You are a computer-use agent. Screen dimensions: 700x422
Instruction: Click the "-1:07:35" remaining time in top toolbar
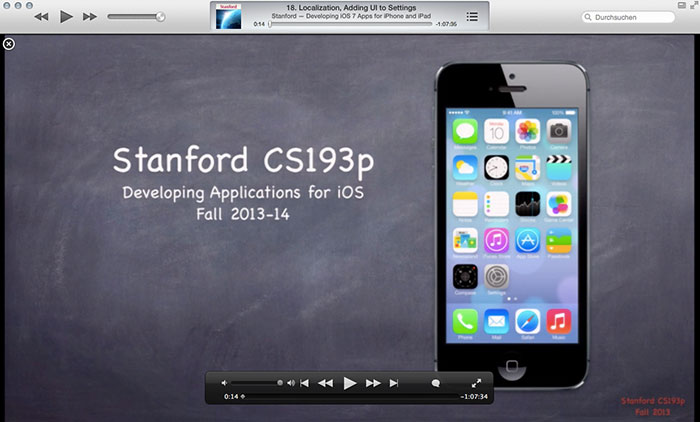446,24
